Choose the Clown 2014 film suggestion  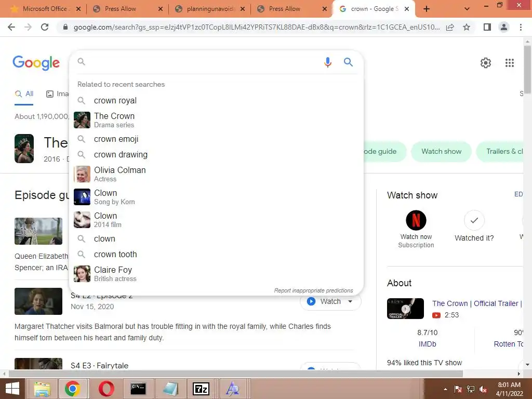click(x=217, y=220)
